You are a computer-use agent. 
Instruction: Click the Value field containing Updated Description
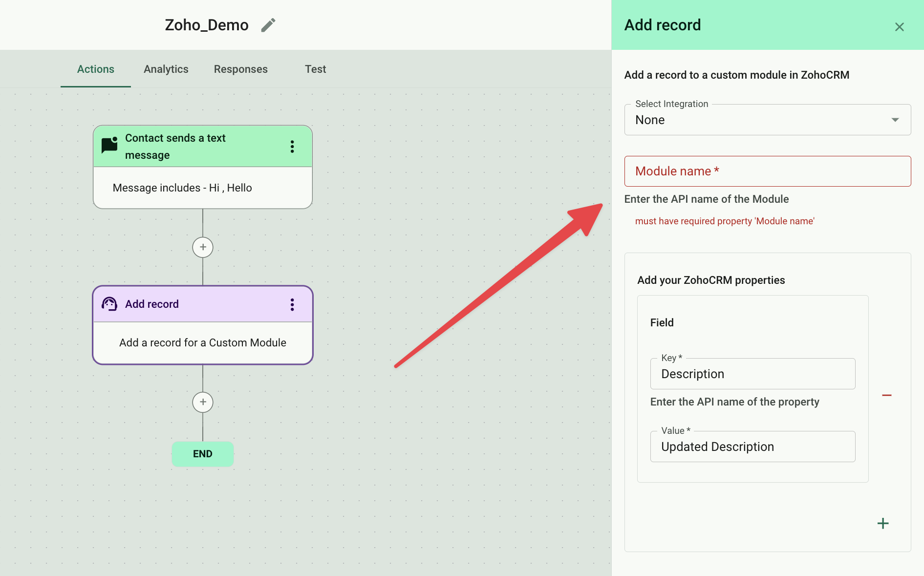coord(752,447)
